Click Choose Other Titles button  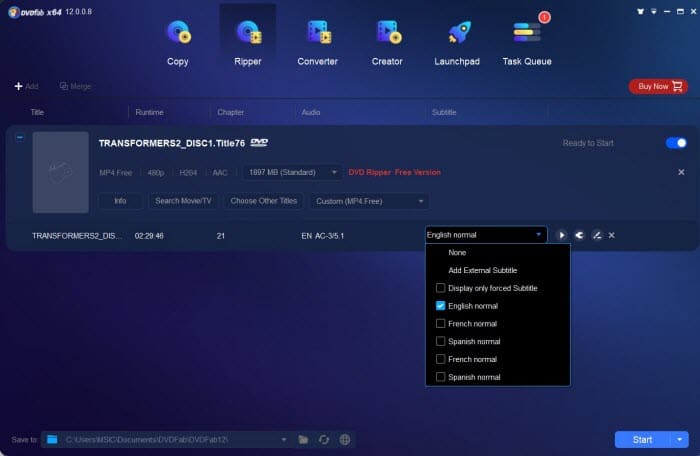[264, 201]
